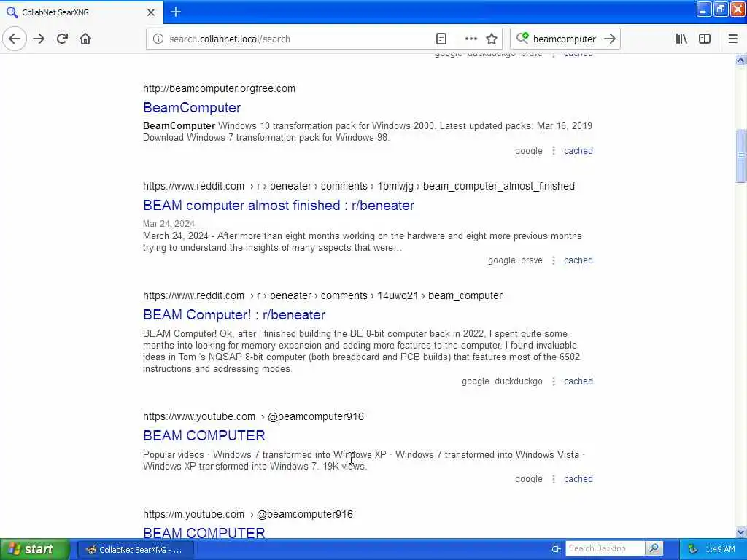747x560 pixels.
Task: Click 'brave' engine label under almost finished result
Action: coord(532,260)
